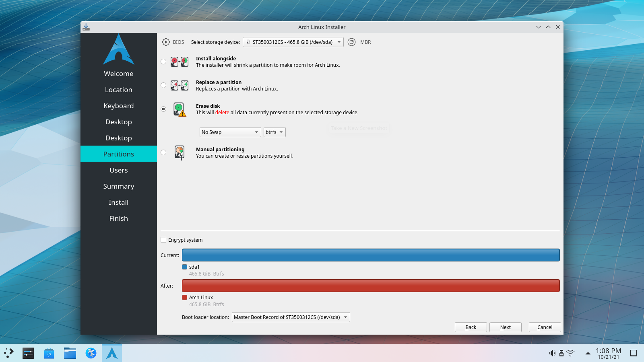This screenshot has height=362, width=644.
Task: Launch Falkon web browser from taskbar
Action: 91,353
